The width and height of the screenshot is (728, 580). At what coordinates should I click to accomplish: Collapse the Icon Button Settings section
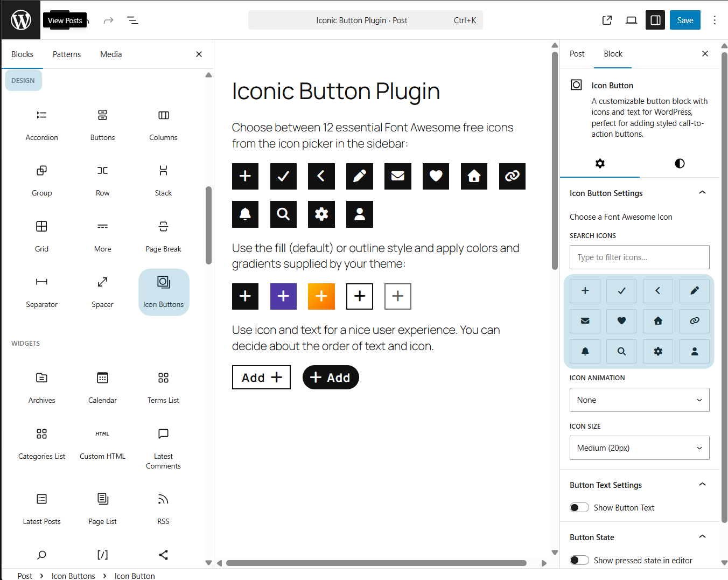click(x=702, y=192)
